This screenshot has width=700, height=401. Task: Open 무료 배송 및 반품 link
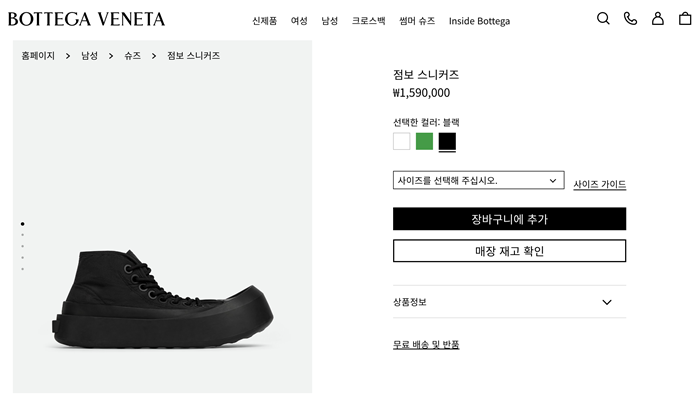(426, 344)
